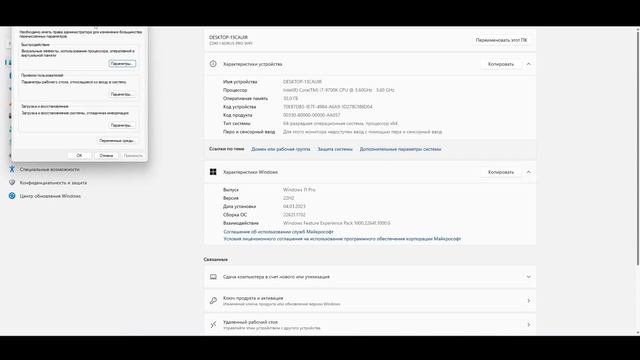Click info icon beside "Характеристики устройства"

213,64
